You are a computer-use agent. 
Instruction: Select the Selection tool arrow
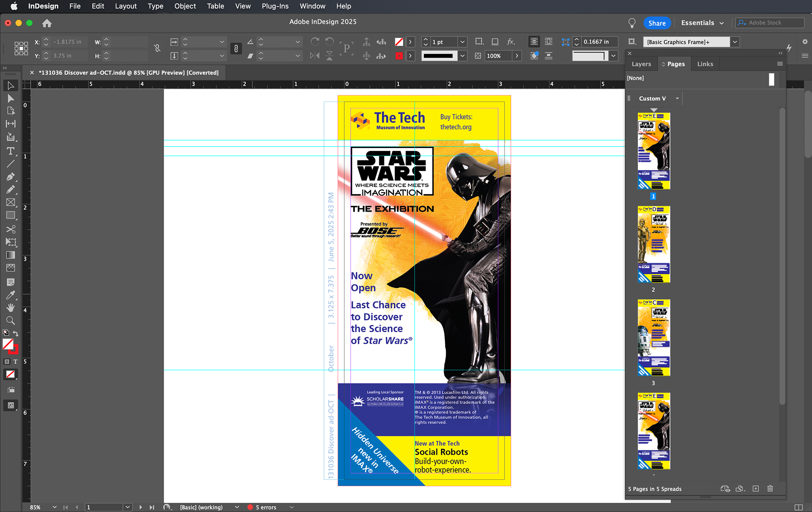point(11,85)
